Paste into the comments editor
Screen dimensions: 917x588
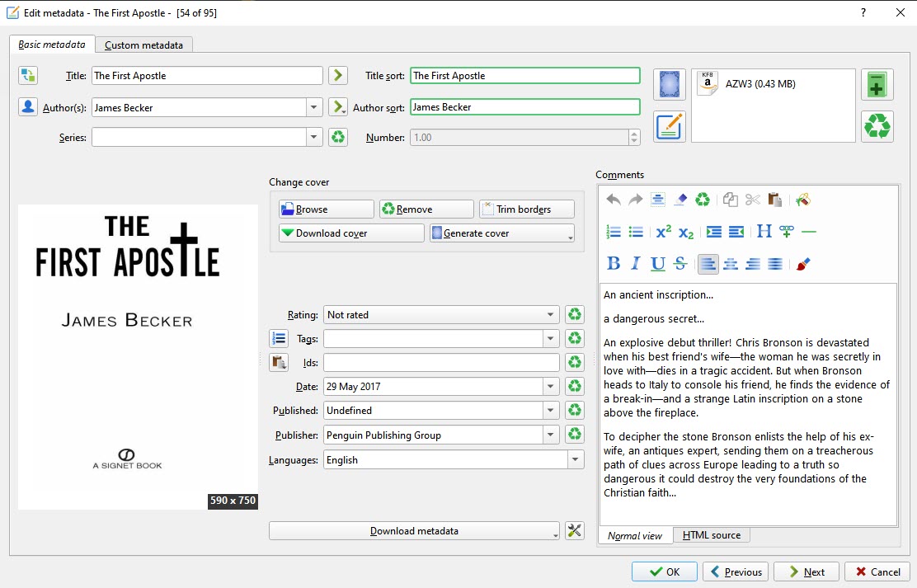pos(775,200)
